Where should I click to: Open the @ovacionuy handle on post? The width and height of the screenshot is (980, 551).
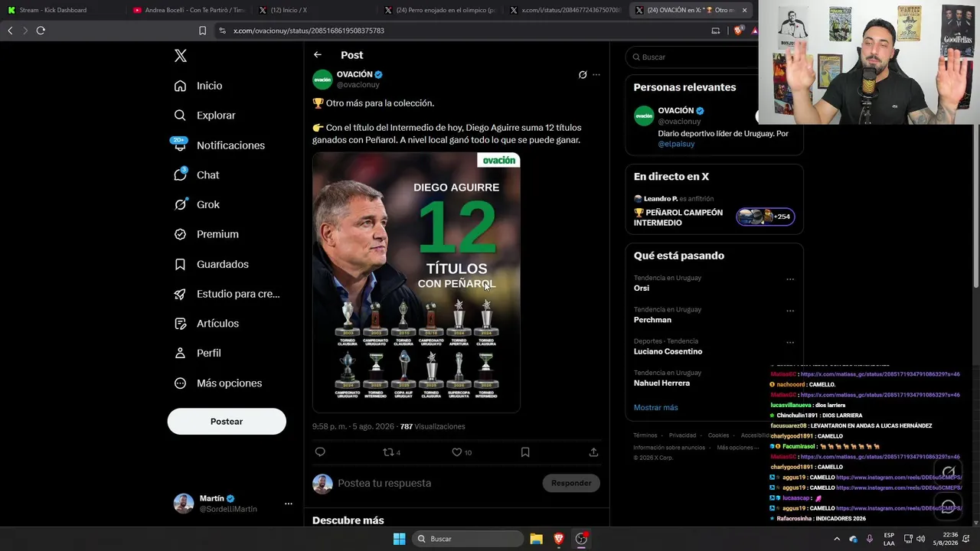click(x=358, y=85)
